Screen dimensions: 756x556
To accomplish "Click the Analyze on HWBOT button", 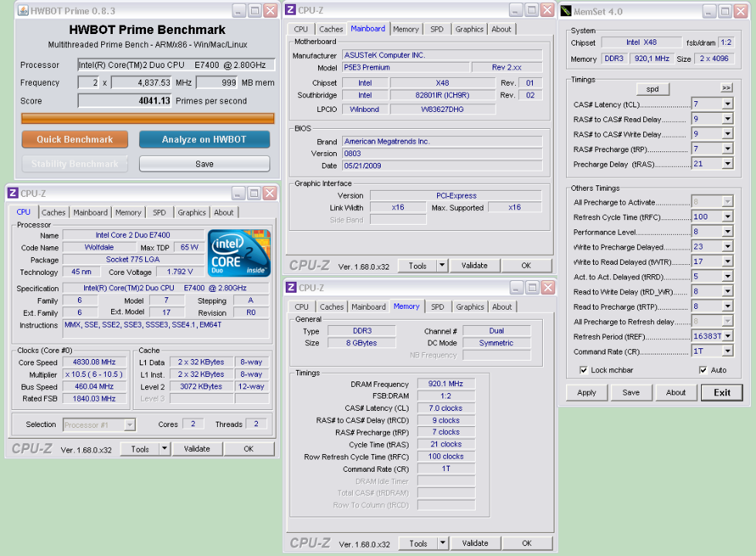I will pyautogui.click(x=205, y=139).
